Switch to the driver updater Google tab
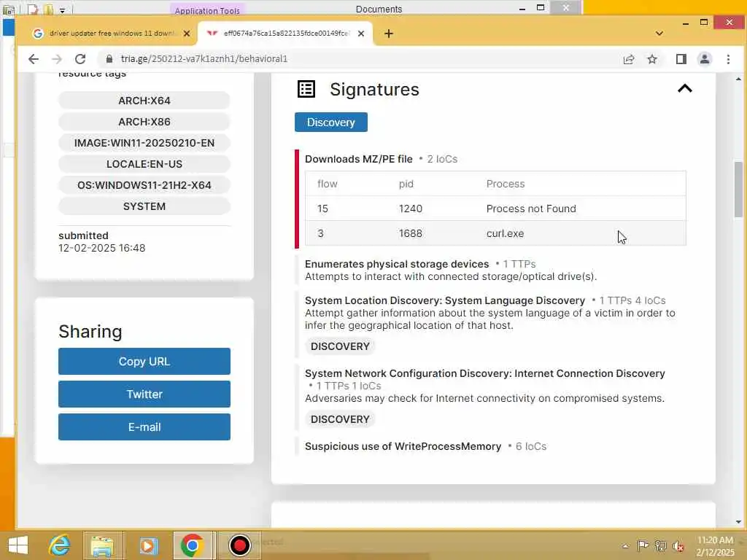The height and width of the screenshot is (560, 747). tap(112, 34)
